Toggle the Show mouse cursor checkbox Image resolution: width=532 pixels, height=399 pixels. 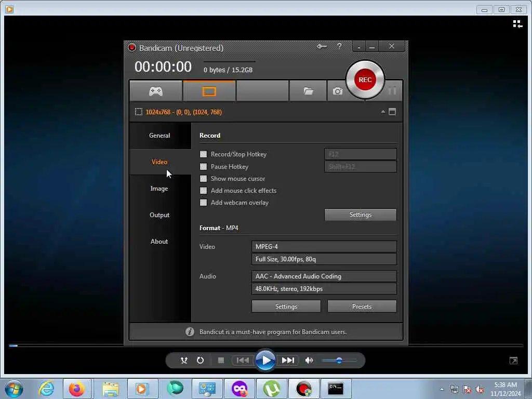pos(203,179)
